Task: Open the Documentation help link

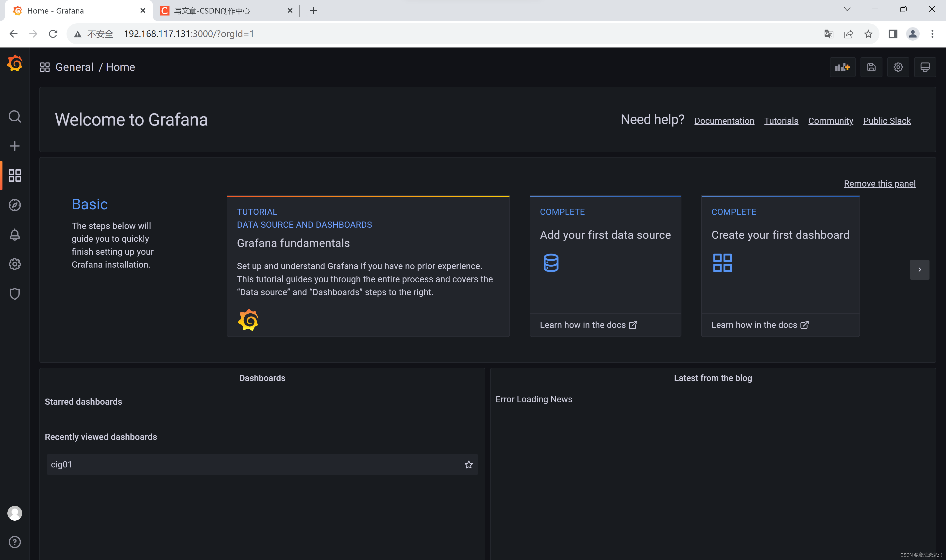Action: point(724,121)
